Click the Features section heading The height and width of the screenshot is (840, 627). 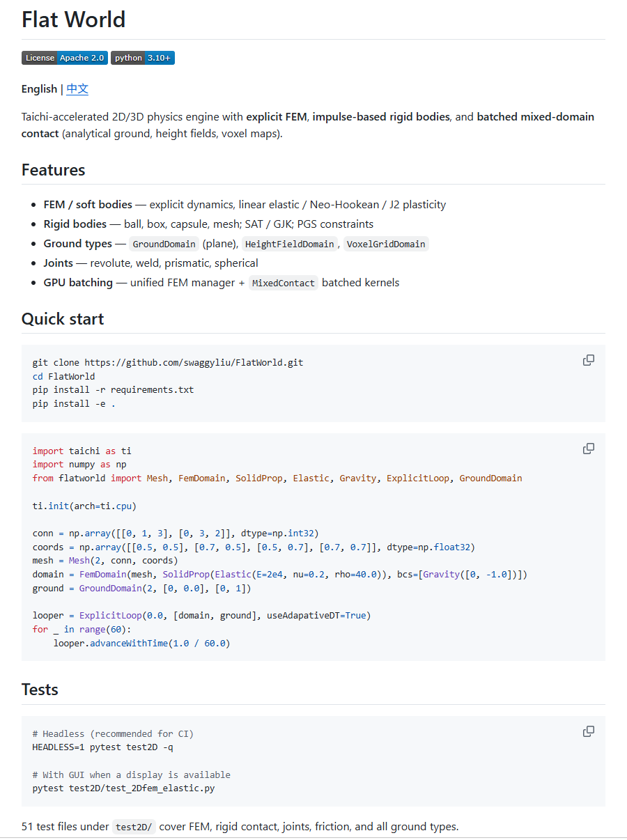(54, 170)
